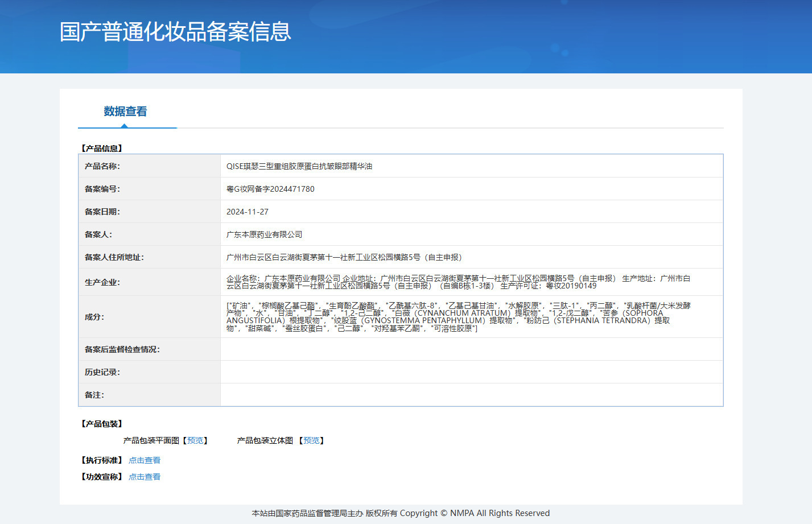Click the filing number 粤G妆网备字2024471780
This screenshot has height=524, width=812.
click(270, 189)
